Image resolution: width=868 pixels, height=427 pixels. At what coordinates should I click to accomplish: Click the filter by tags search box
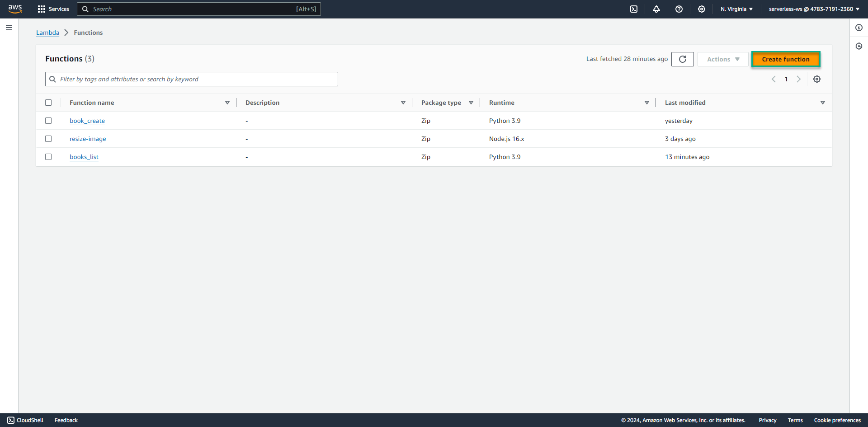tap(192, 79)
